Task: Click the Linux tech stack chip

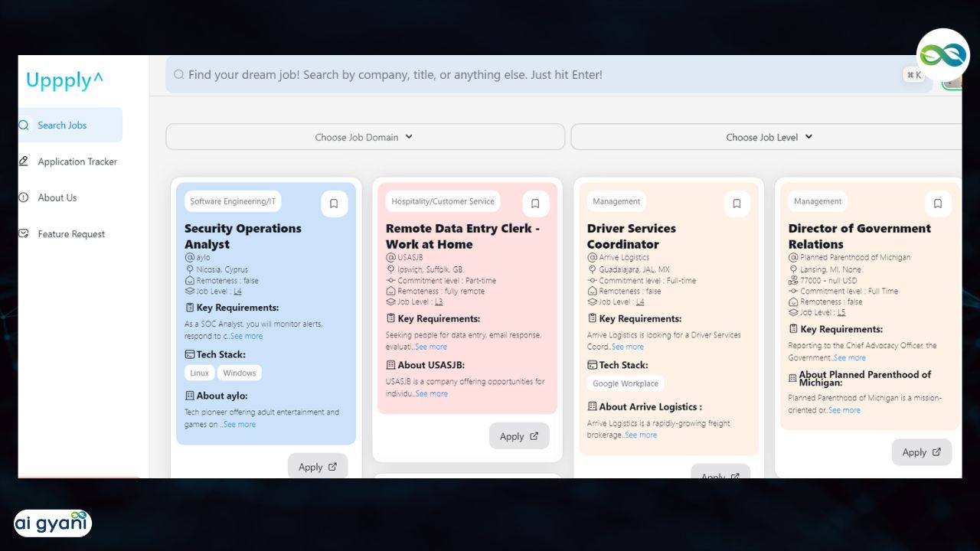Action: [200, 373]
